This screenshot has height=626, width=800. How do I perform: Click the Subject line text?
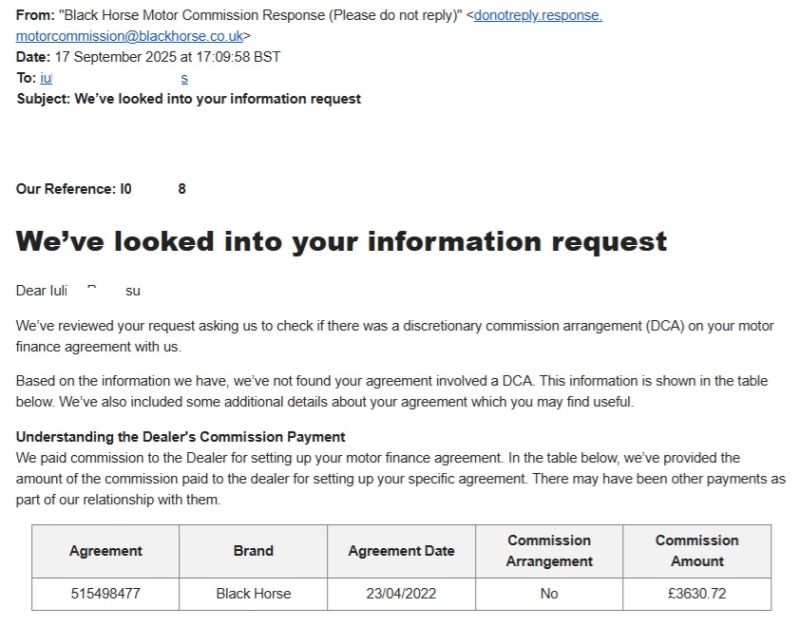[218, 99]
